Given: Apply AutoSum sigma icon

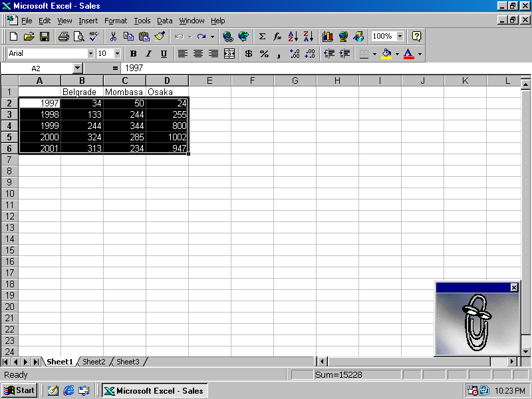Looking at the screenshot, I should pyautogui.click(x=262, y=37).
